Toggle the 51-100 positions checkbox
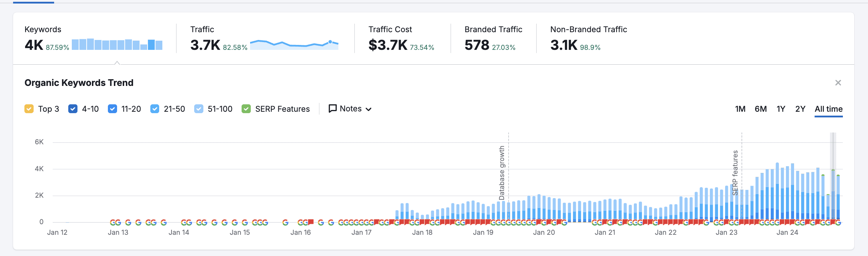The image size is (868, 256). (199, 109)
